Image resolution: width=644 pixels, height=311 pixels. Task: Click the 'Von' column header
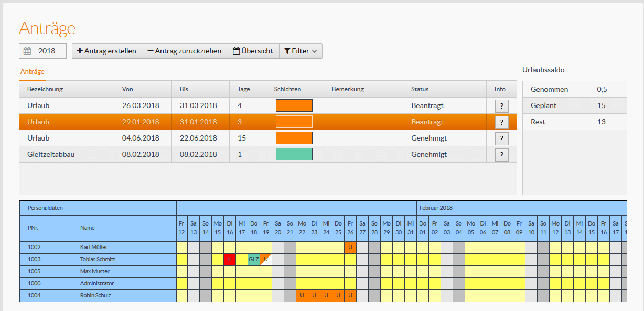pos(127,89)
